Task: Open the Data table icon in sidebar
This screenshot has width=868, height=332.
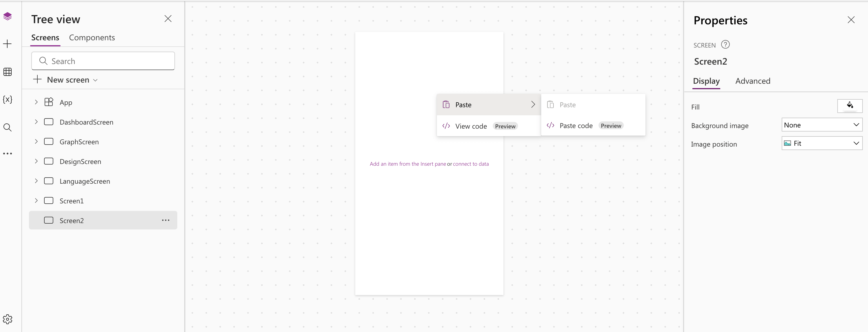Action: click(x=8, y=72)
